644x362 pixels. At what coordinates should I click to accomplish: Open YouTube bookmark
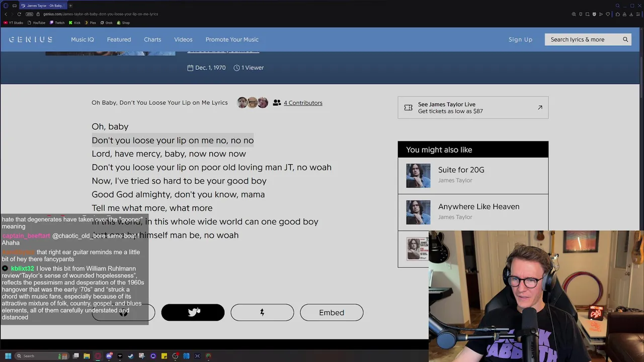tap(36, 23)
